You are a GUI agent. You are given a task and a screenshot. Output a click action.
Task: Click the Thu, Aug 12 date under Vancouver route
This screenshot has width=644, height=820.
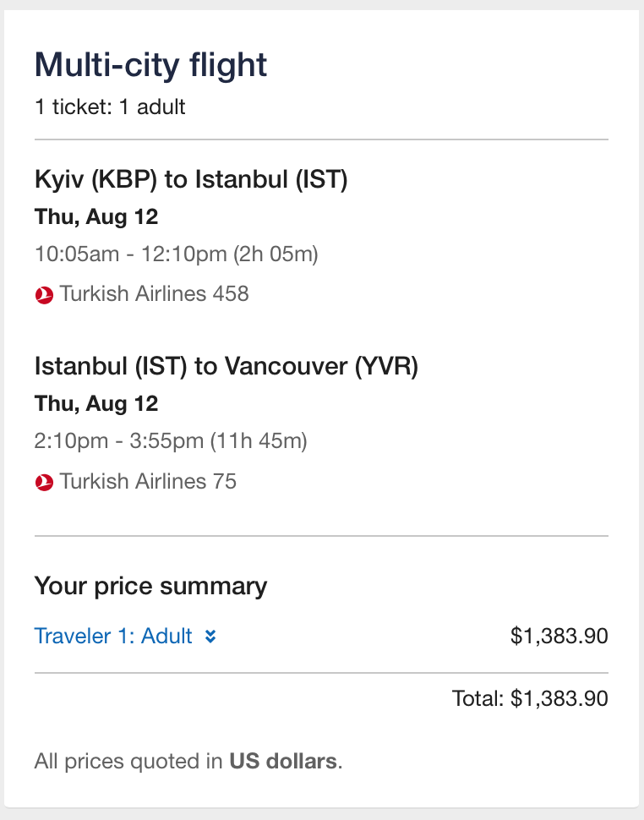point(96,403)
